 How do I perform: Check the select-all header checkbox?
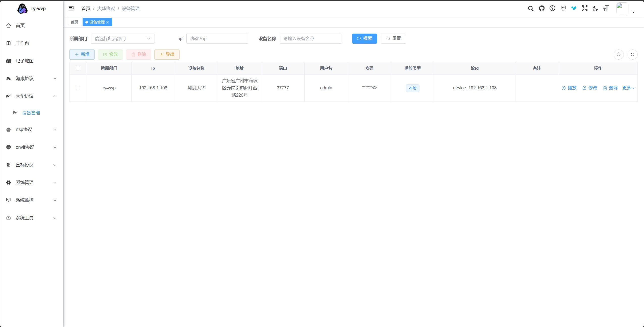click(x=78, y=68)
